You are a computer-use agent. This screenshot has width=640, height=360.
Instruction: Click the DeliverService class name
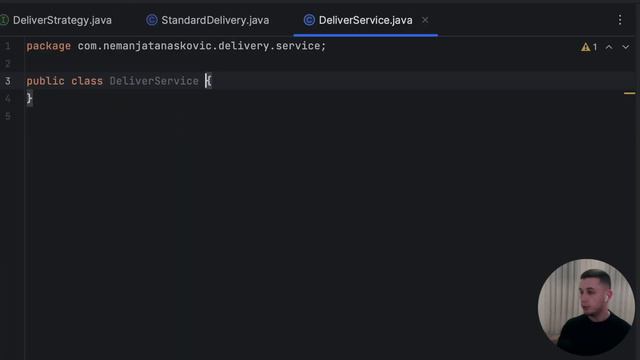pyautogui.click(x=154, y=81)
